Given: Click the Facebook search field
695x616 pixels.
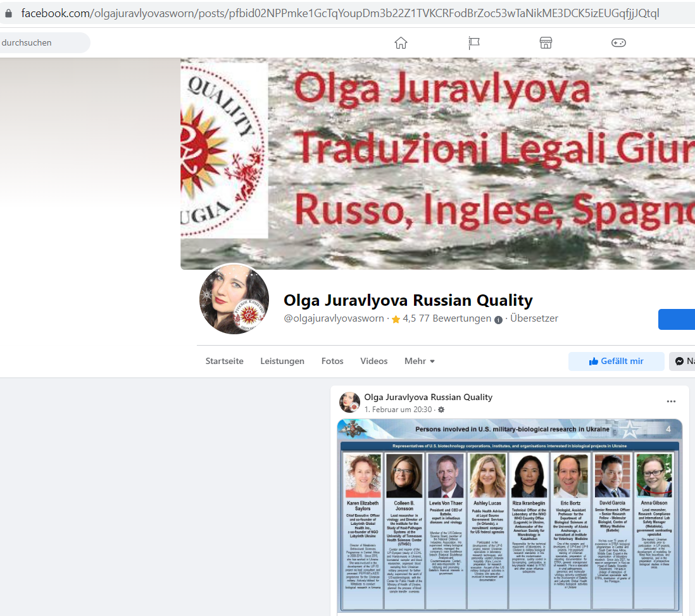Looking at the screenshot, I should (44, 42).
